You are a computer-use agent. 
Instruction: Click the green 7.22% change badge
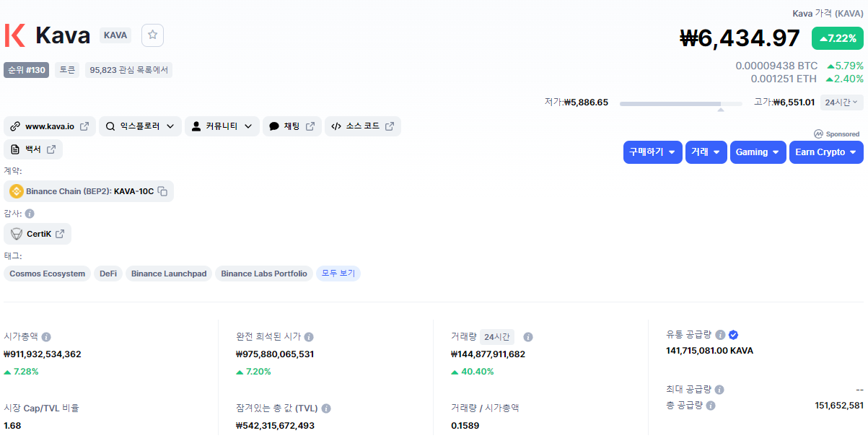[838, 38]
